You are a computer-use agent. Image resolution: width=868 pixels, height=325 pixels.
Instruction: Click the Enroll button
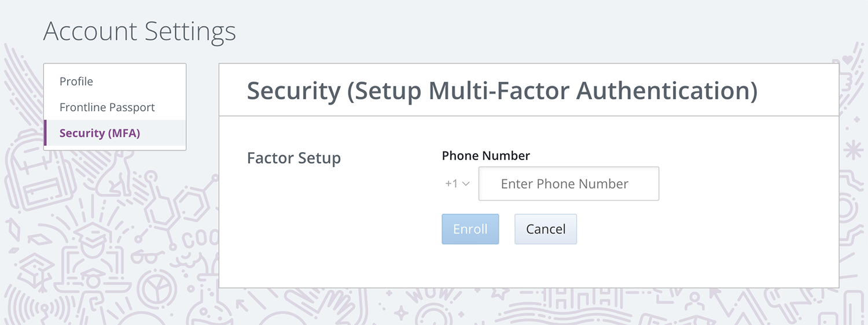pyautogui.click(x=470, y=229)
